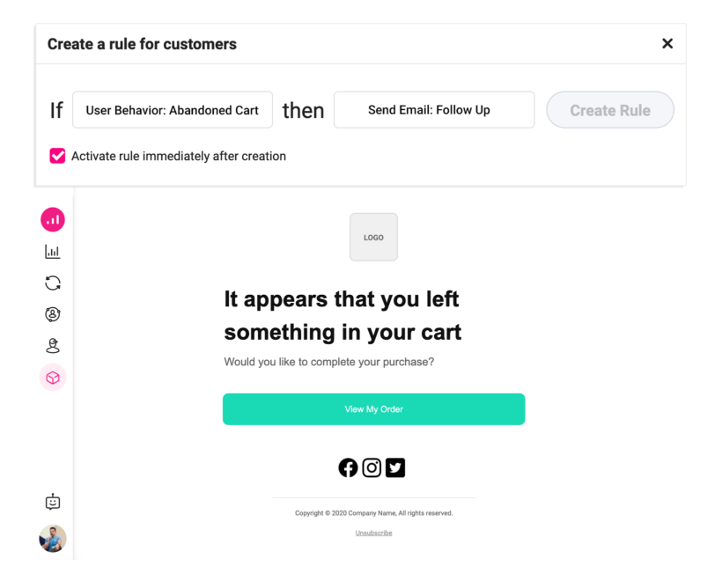Open the User Behavior: Abandoned Cart dropdown
This screenshot has height=588, width=722.
[x=173, y=110]
